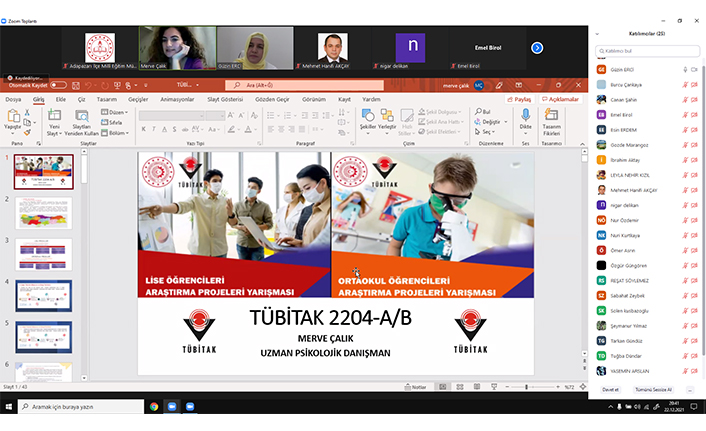The height and width of the screenshot is (431, 706).
Task: Click the Katılımcı bul search field
Action: (x=647, y=50)
